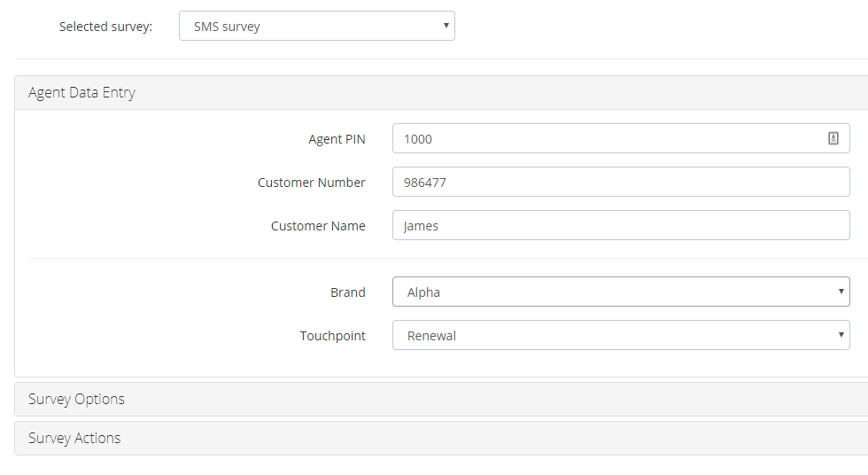Click the Customer Name label
The width and height of the screenshot is (868, 475).
pyautogui.click(x=318, y=226)
